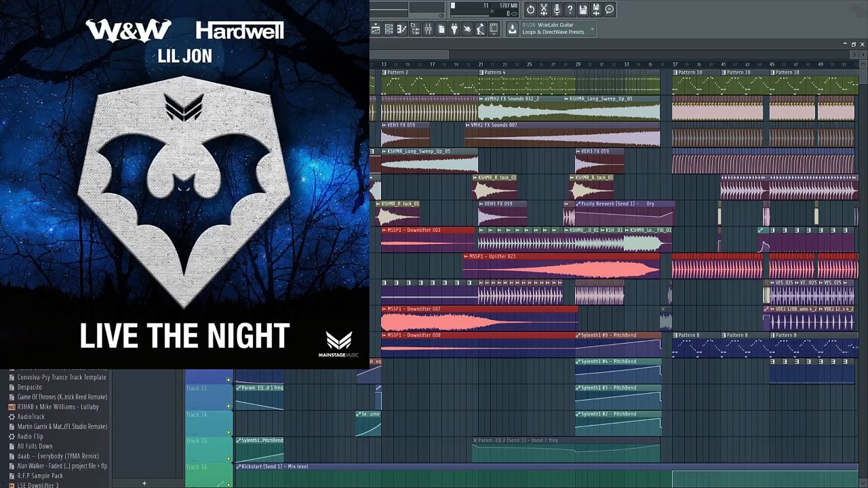Jump to bar 21 on timeline ruler

tap(481, 64)
